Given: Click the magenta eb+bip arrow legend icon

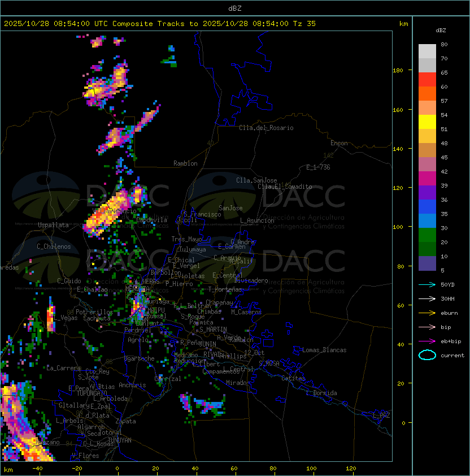Looking at the screenshot, I should pos(427,341).
